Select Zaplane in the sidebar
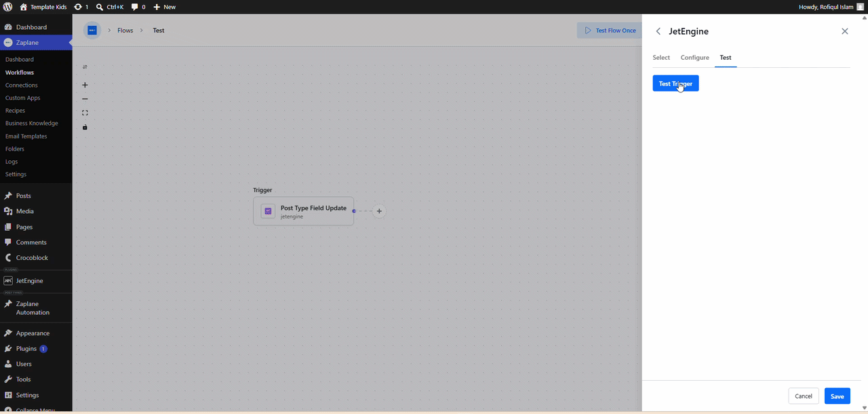The image size is (868, 414). [36, 43]
